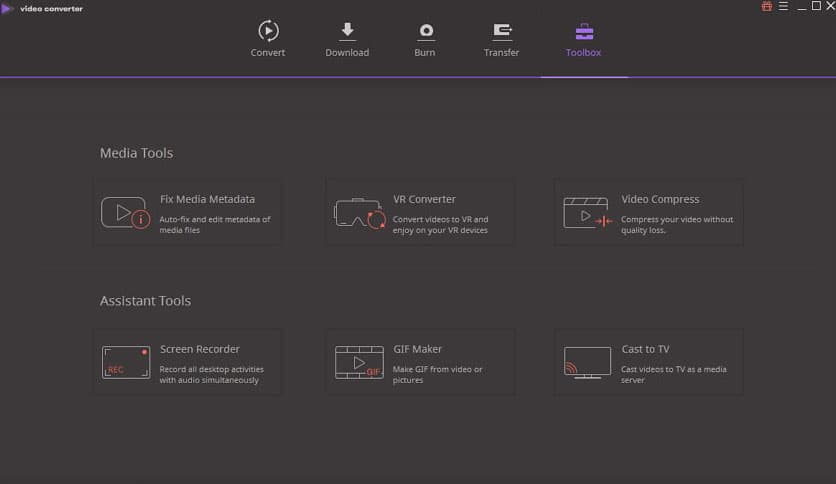836x484 pixels.
Task: Click the Media Tools section heading
Action: coord(136,153)
